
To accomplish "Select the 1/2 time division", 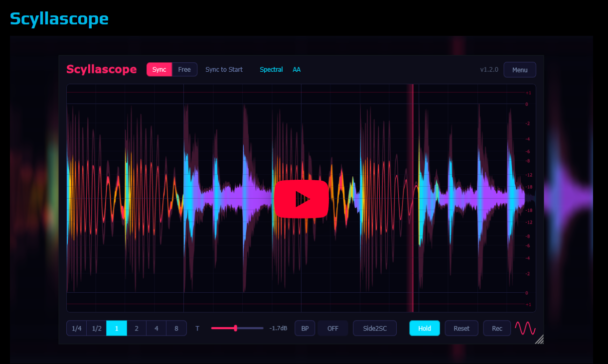I will point(97,328).
